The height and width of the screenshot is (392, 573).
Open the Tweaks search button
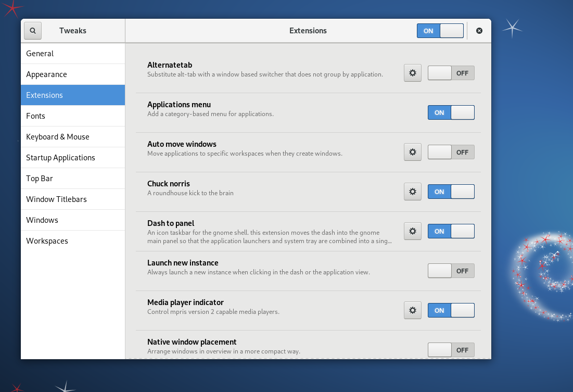(32, 31)
